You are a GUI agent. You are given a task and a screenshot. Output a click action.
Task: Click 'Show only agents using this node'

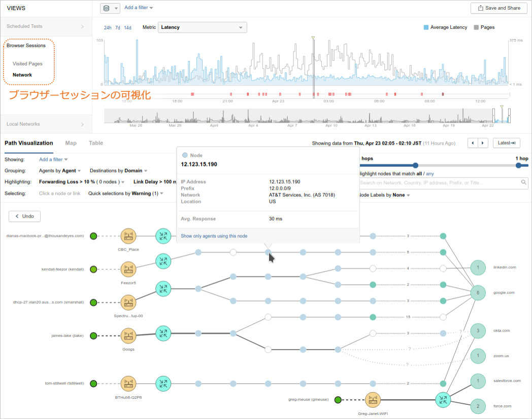tap(214, 236)
